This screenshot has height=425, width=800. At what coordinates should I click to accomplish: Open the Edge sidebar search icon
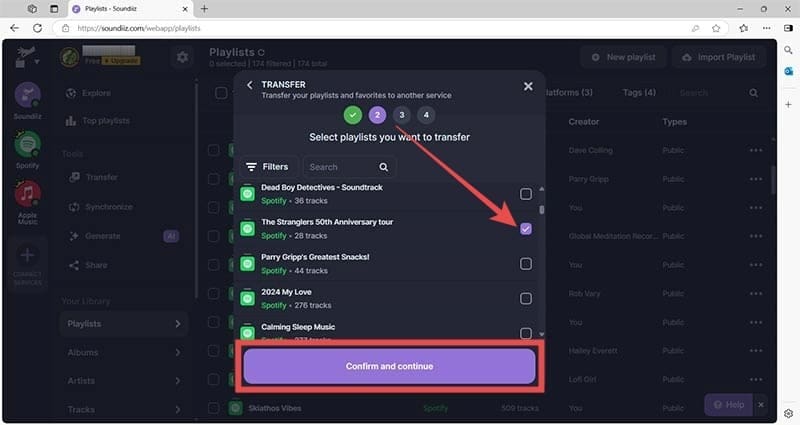[x=788, y=49]
